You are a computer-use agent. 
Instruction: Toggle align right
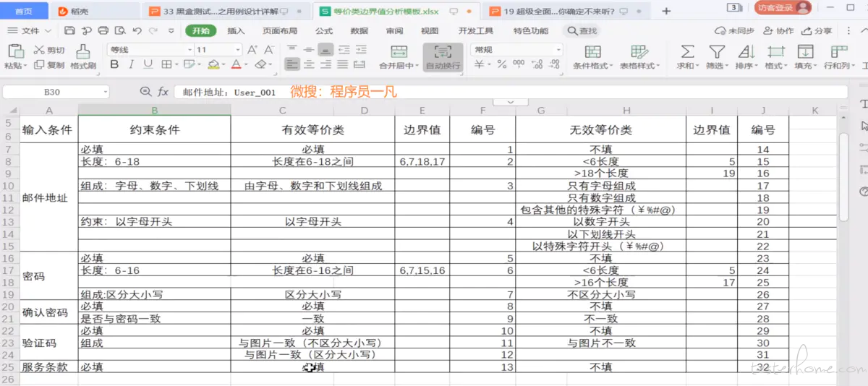pos(325,64)
